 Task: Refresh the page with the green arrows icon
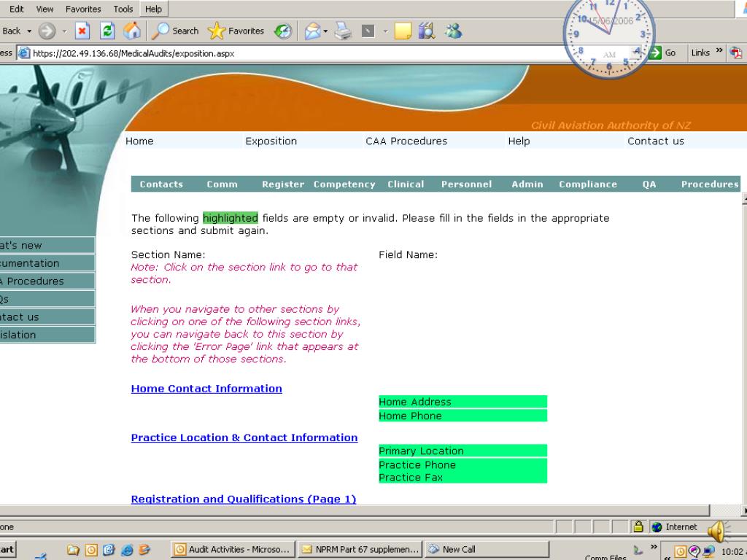click(107, 31)
